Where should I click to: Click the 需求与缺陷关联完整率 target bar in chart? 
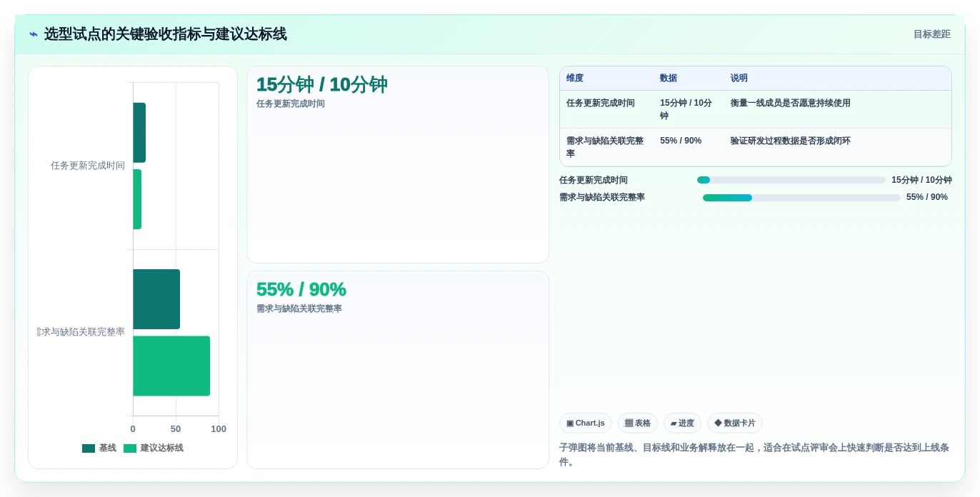click(x=171, y=366)
